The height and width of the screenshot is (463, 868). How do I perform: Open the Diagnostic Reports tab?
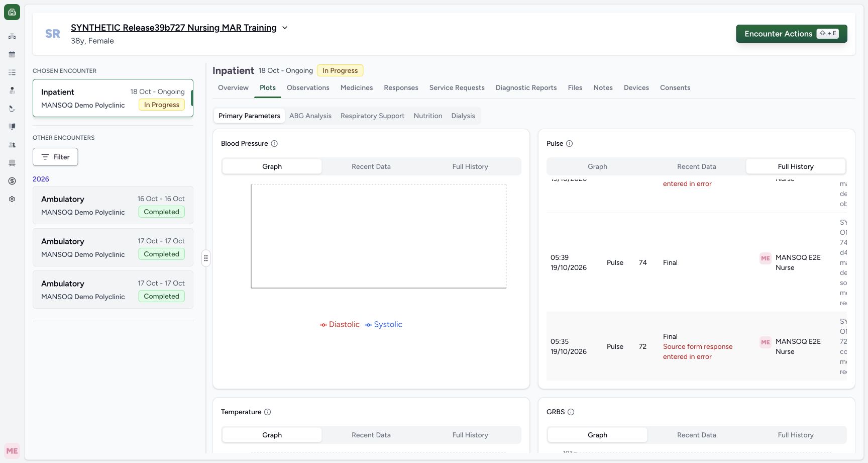(526, 87)
